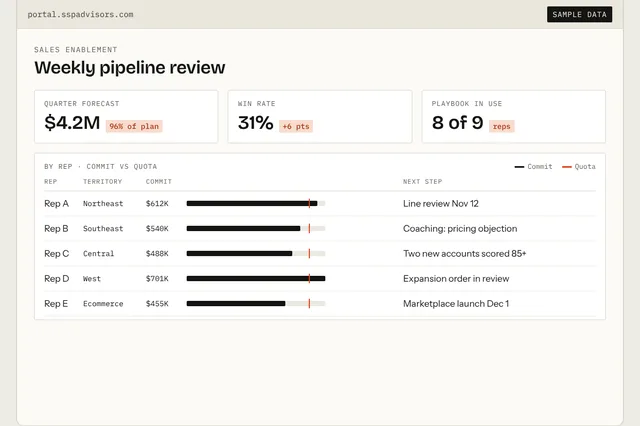Click the TERRITORY column header
The height and width of the screenshot is (426, 640).
click(102, 182)
